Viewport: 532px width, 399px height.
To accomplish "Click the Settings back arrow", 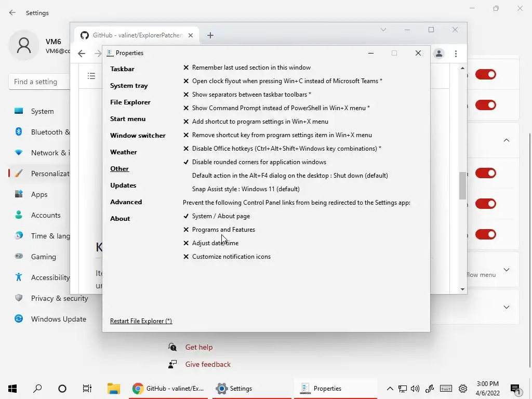I will point(12,12).
